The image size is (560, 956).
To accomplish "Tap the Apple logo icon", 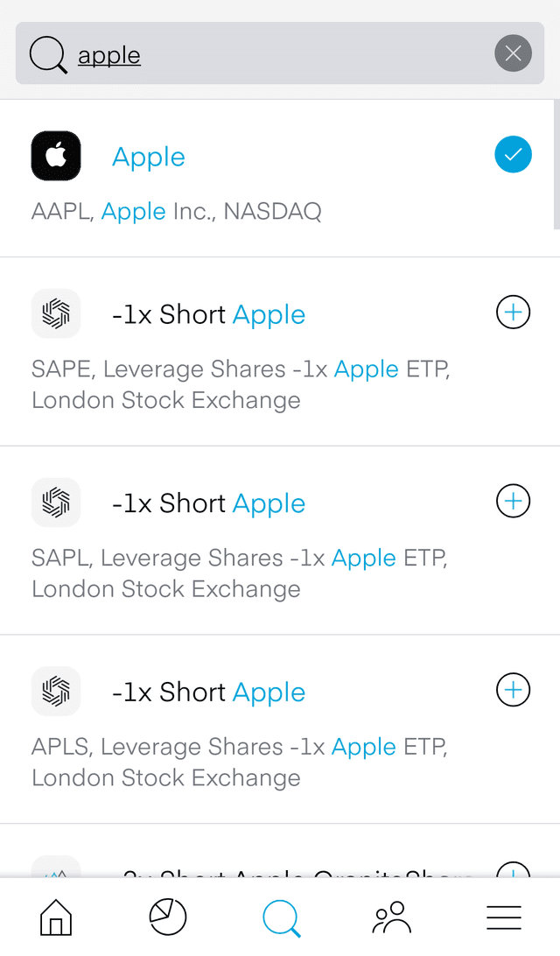I will click(x=56, y=155).
